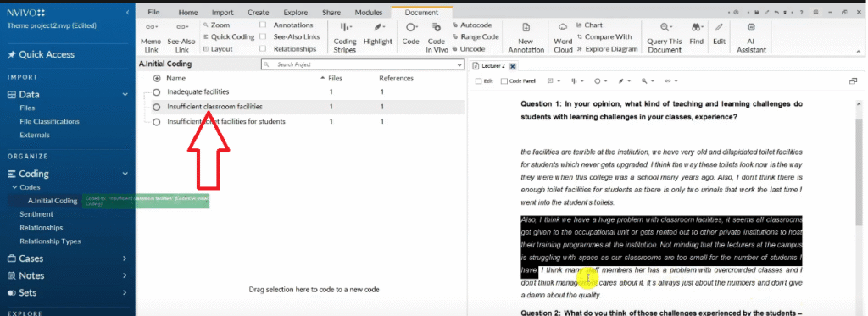Viewport: 868px width, 316px height.
Task: Collapse the Coding section chevron
Action: coord(125,174)
